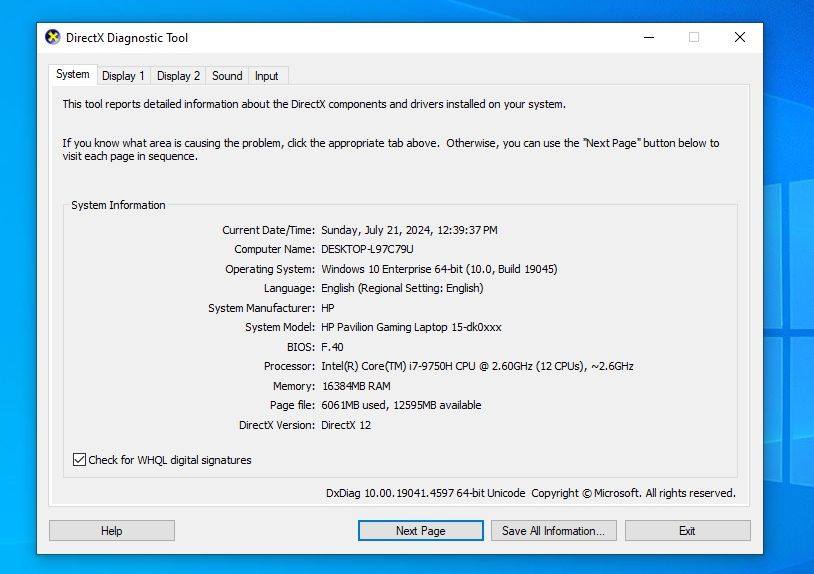Click the disabled maximize button
Viewport: 814px width, 574px height.
pyautogui.click(x=694, y=37)
